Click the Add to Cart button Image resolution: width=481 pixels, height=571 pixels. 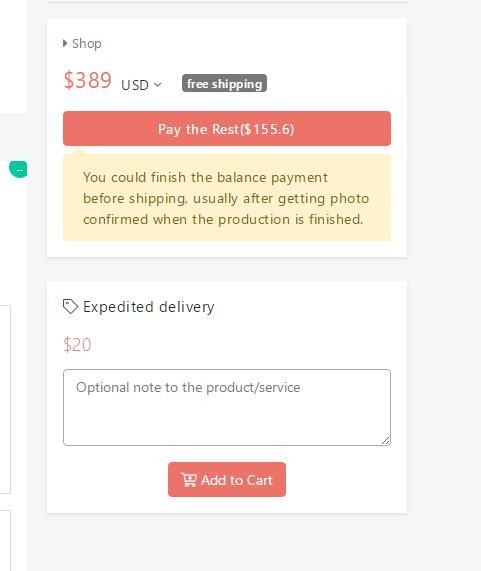tap(227, 479)
